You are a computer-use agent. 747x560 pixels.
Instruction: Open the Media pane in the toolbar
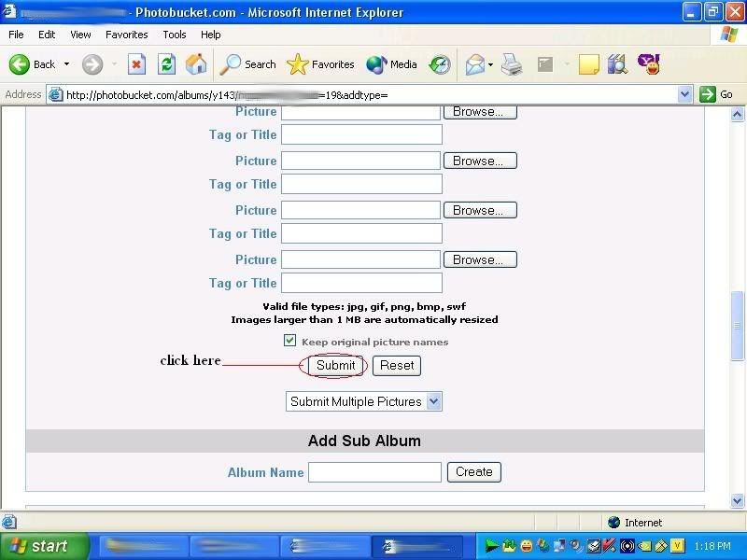coord(391,64)
